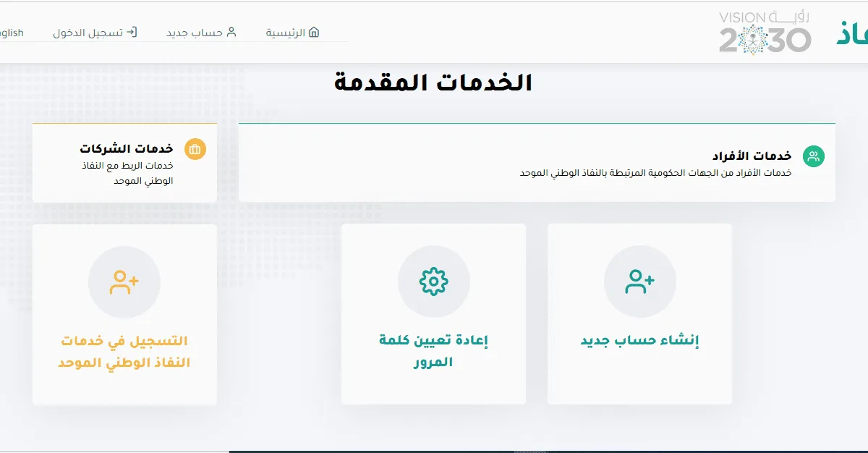Switch language by clicking English

10,32
